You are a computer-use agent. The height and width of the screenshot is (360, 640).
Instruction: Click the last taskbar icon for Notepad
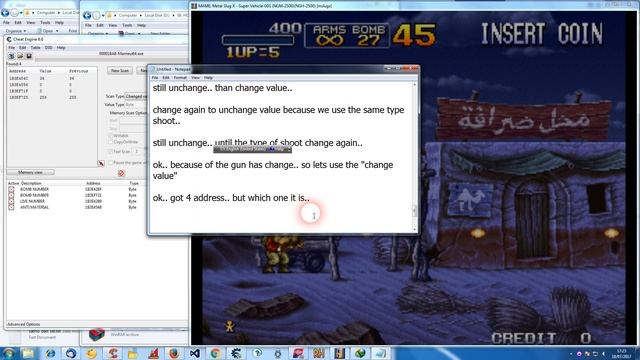[380, 353]
